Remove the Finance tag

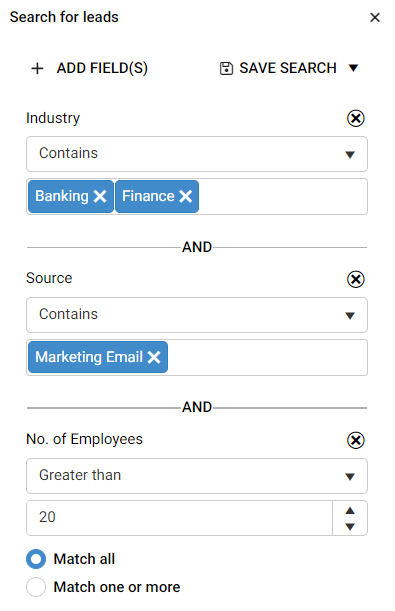(x=185, y=196)
